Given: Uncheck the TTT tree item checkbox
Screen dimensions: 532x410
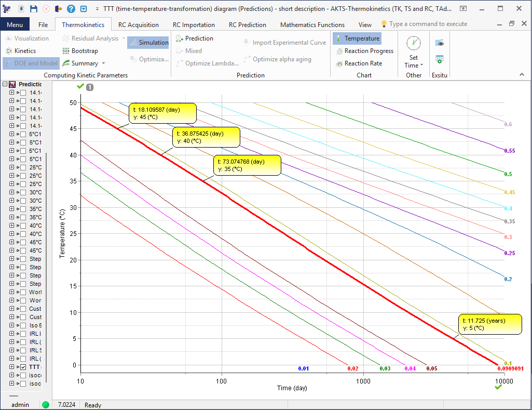Looking at the screenshot, I should click(x=23, y=367).
